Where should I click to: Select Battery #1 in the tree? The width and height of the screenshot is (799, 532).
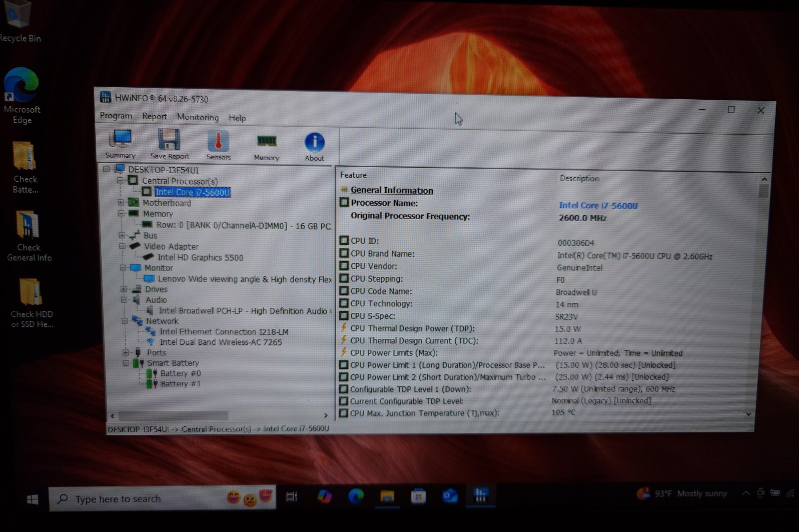tap(180, 384)
